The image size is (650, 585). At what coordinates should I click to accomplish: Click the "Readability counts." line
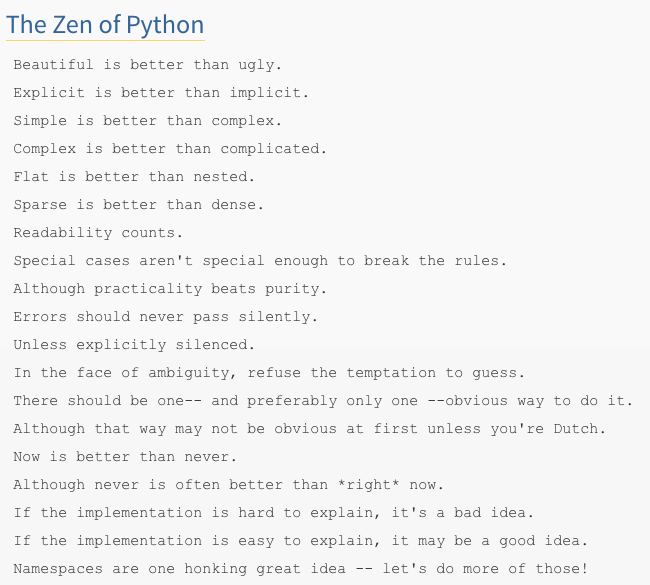(98, 233)
